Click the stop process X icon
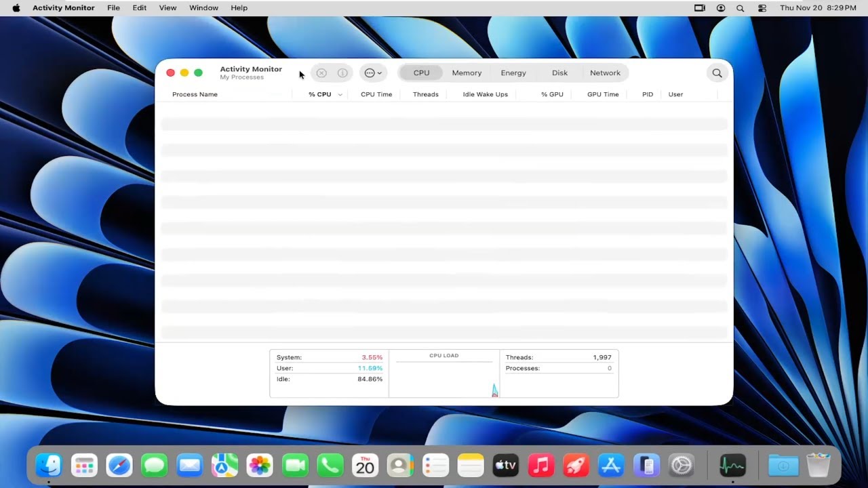 [x=321, y=73]
